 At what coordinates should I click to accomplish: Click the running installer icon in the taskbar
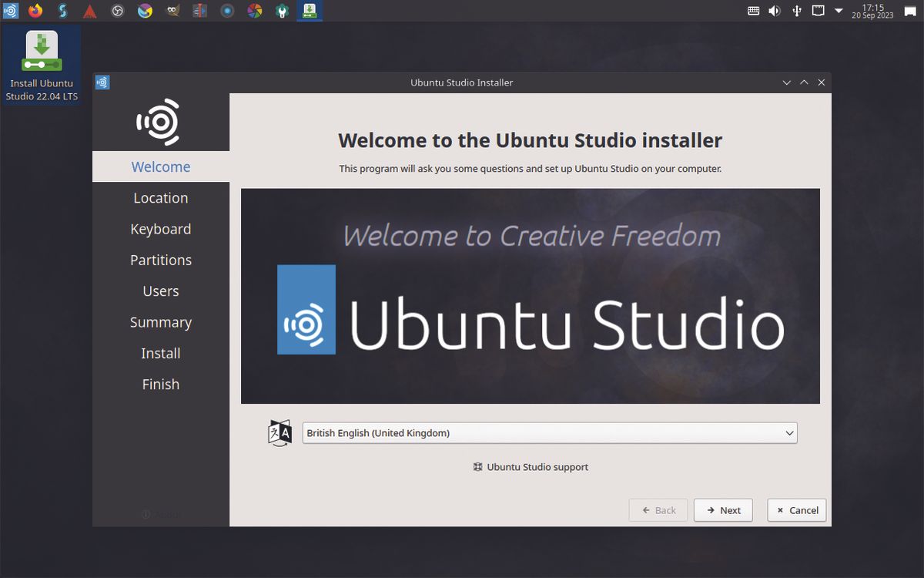pyautogui.click(x=309, y=10)
